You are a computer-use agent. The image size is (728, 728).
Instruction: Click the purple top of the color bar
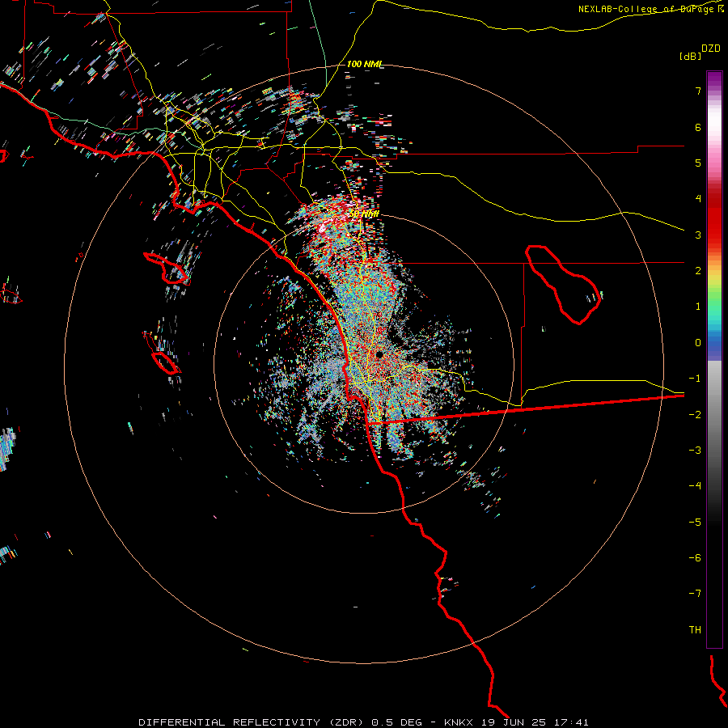pyautogui.click(x=714, y=79)
